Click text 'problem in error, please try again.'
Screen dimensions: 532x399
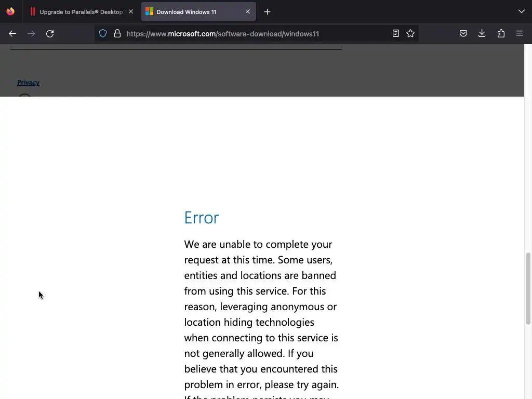click(x=262, y=384)
